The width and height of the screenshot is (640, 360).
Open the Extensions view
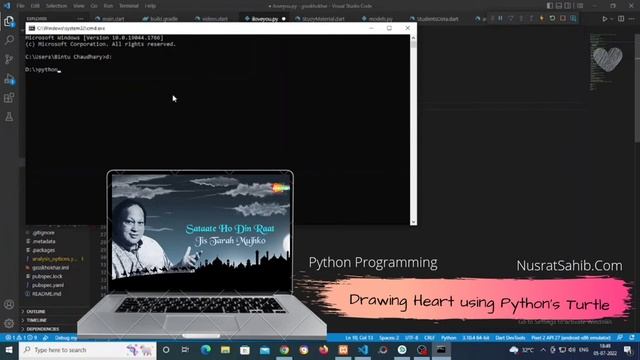[x=9, y=98]
